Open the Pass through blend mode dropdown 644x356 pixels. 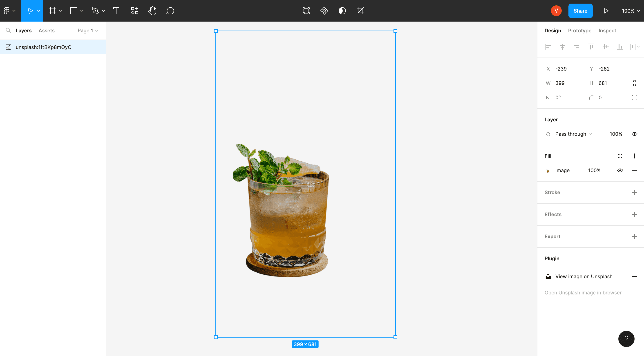pyautogui.click(x=573, y=134)
